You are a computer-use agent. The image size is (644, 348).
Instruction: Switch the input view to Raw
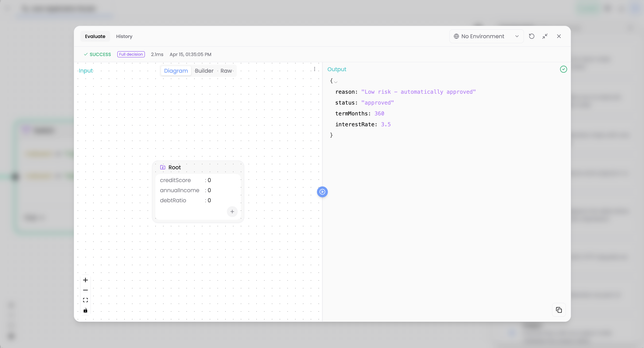tap(226, 71)
